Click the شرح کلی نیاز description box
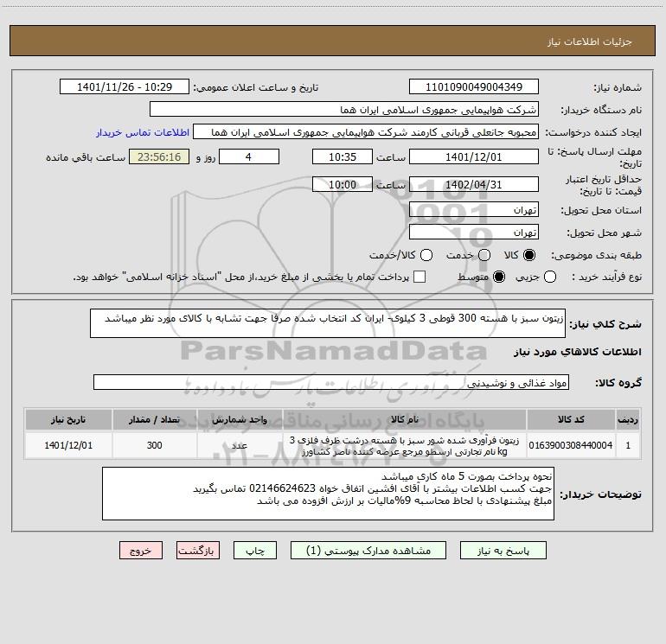 328,323
